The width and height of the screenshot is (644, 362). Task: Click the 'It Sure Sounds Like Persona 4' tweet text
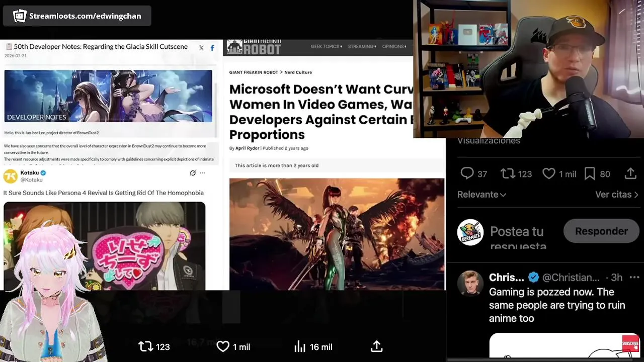pos(104,193)
